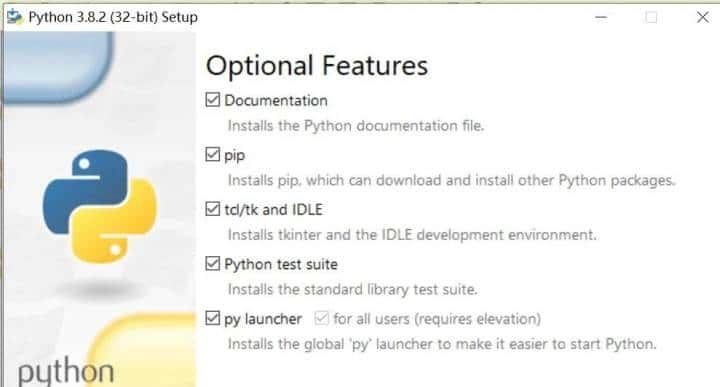This screenshot has width=720, height=387.
Task: Click the pip description about downloading packages
Action: 451,180
